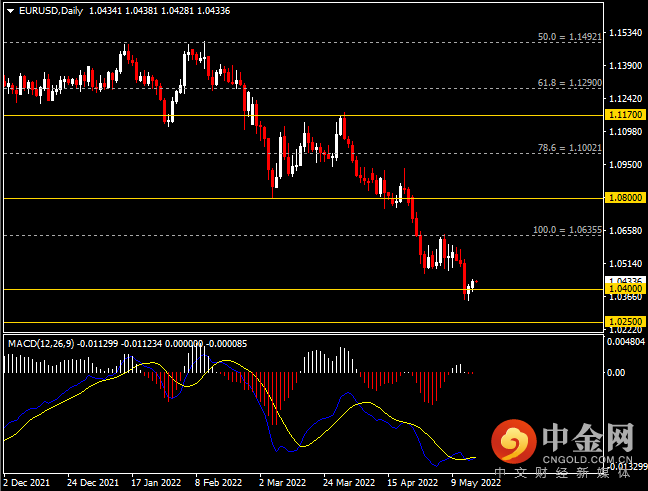This screenshot has width=648, height=491.
Task: Select the 0.00 MACD scale value
Action: point(616,372)
